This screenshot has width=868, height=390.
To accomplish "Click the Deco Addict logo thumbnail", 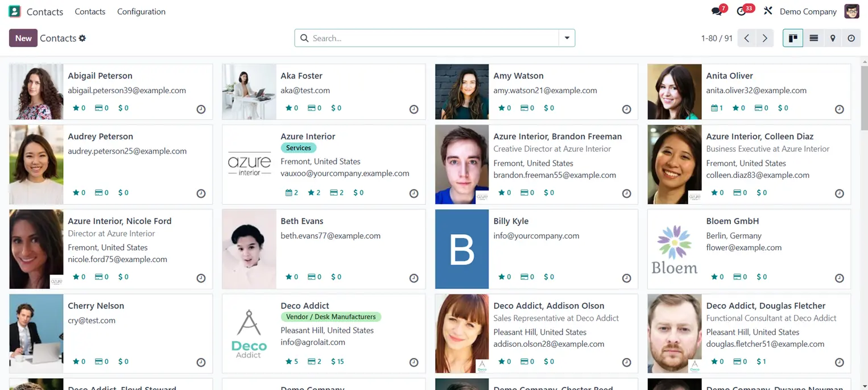I will click(249, 334).
